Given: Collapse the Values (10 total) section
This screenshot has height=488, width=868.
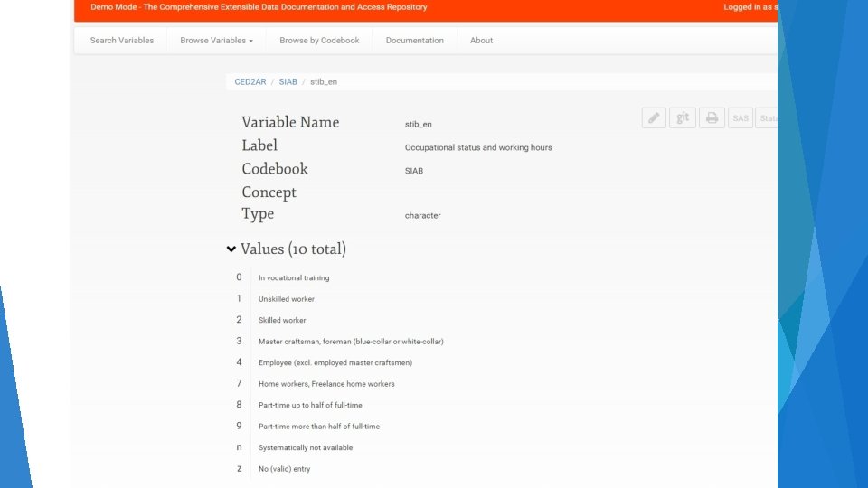Looking at the screenshot, I should [x=231, y=249].
